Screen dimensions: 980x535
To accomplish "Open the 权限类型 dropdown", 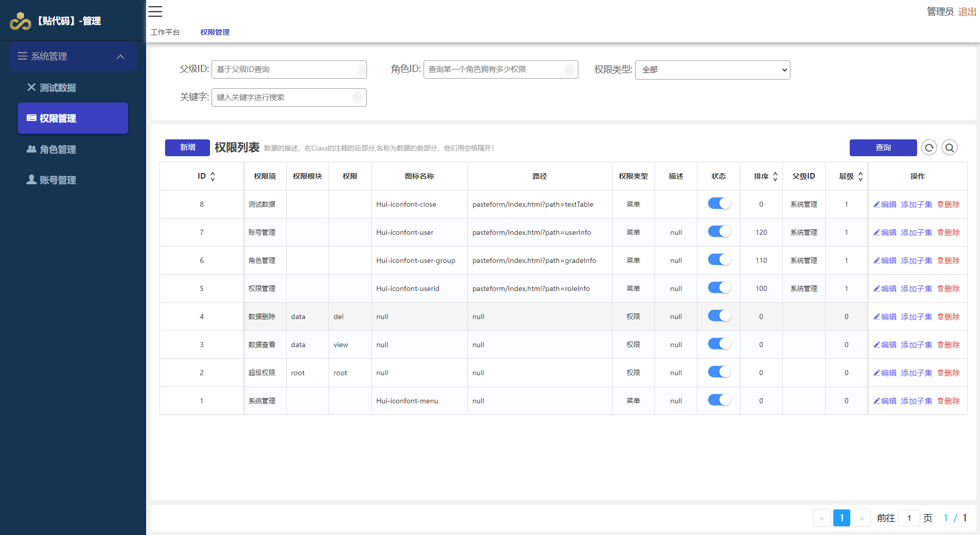I will pyautogui.click(x=712, y=70).
